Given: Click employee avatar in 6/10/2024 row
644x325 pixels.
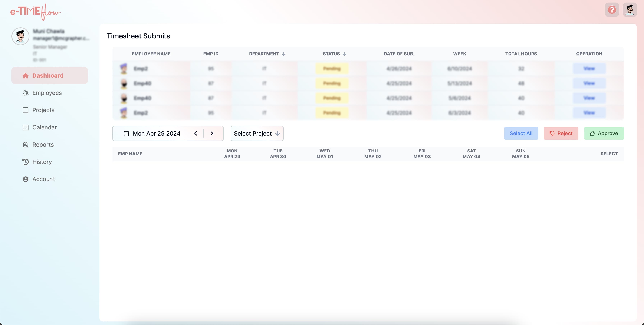Looking at the screenshot, I should click(x=124, y=68).
